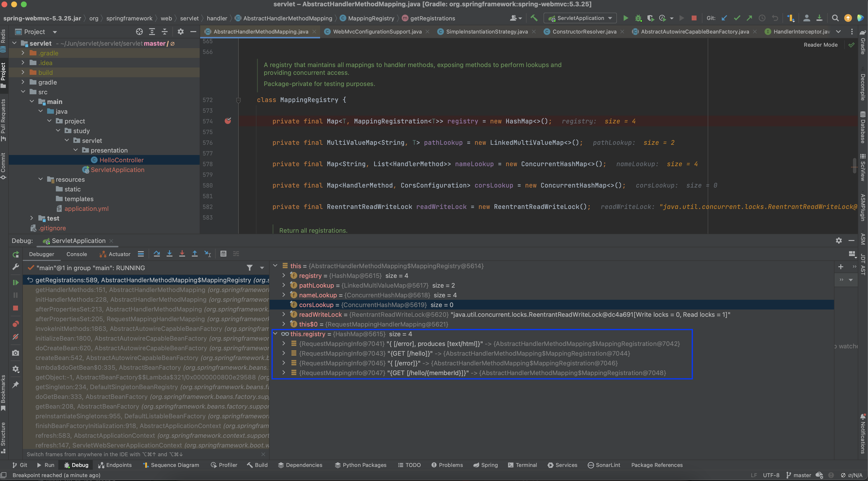
Task: Expand the test folder in project tree
Action: coord(32,218)
